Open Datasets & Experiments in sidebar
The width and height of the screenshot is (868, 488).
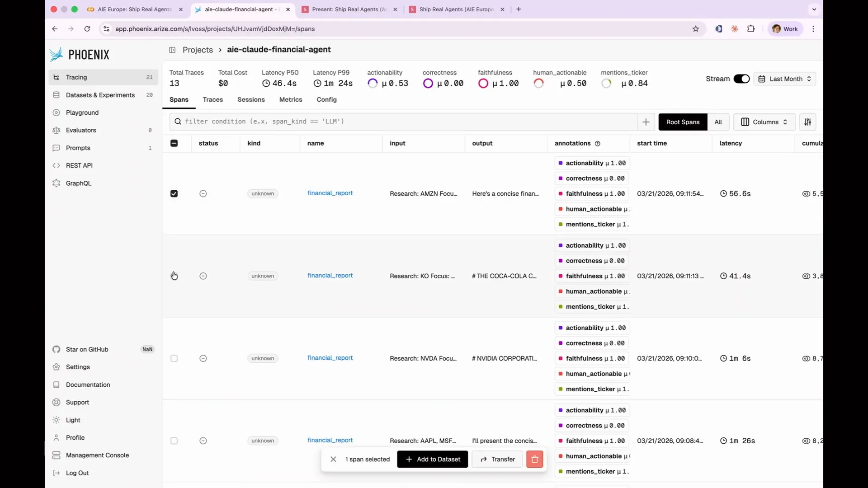(x=103, y=95)
